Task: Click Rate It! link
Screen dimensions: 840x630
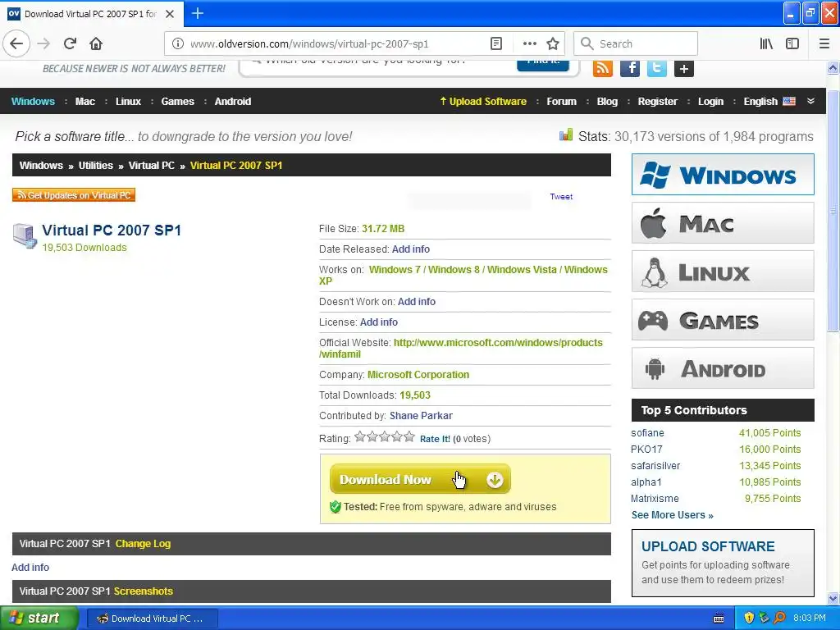Action: [x=435, y=439]
